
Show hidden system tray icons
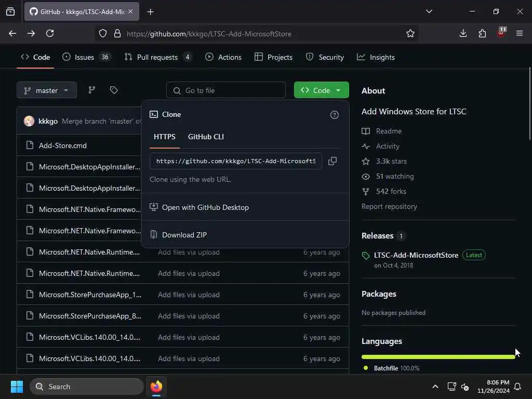pyautogui.click(x=435, y=387)
